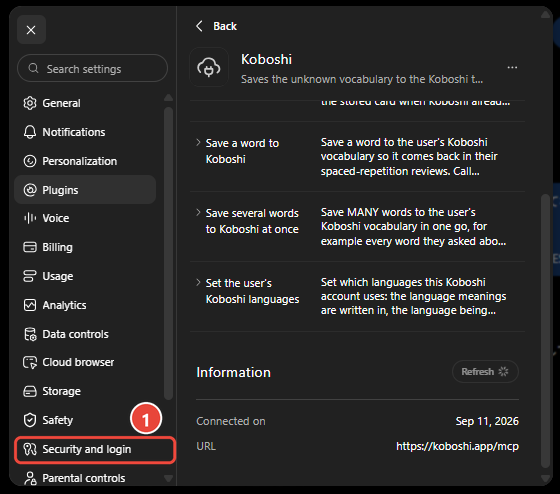Expand Save a word to Koboshi
This screenshot has width=560, height=494.
pos(199,143)
